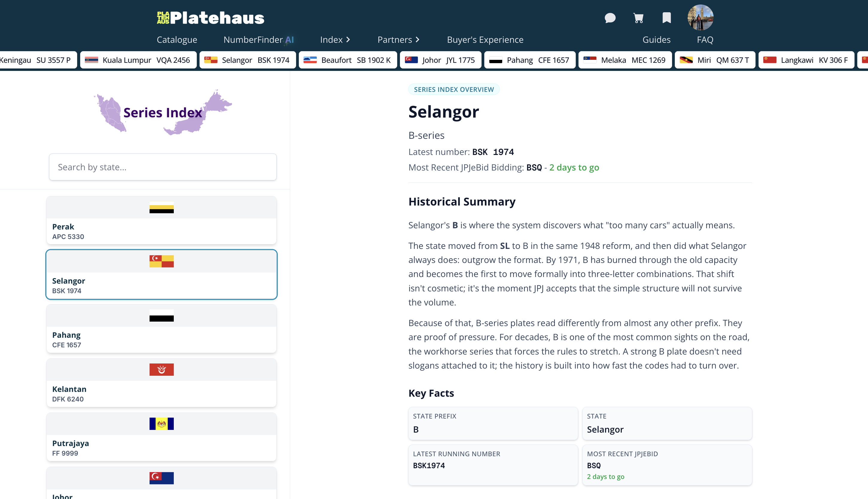
Task: Click the Kelantan flag icon
Action: coord(161,369)
